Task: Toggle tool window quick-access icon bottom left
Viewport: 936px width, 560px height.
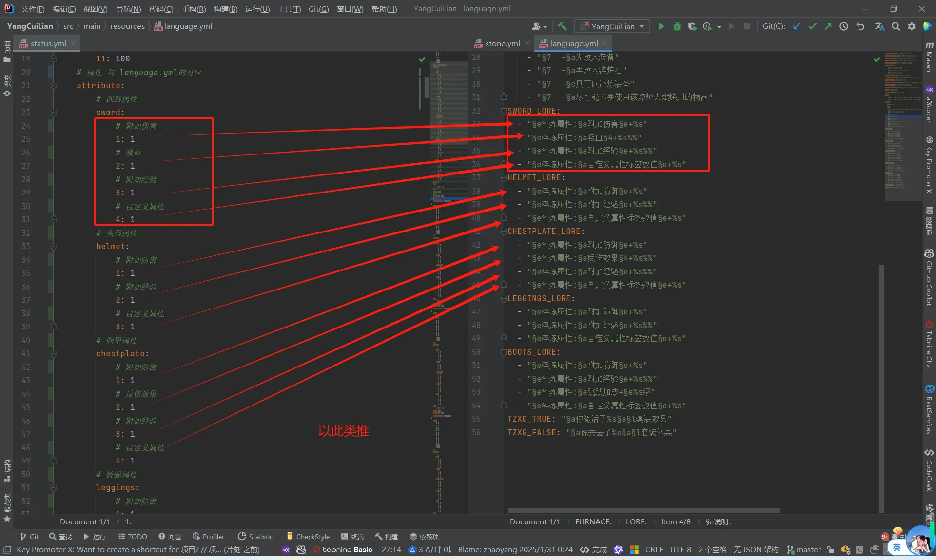Action: tap(7, 550)
